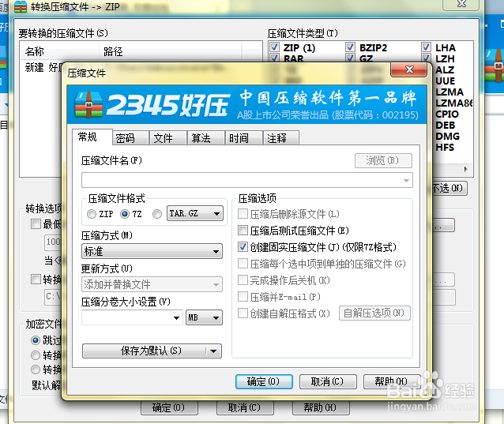Click 帮助(H) in 压缩文件 dialog
The height and width of the screenshot is (424, 504).
(392, 381)
